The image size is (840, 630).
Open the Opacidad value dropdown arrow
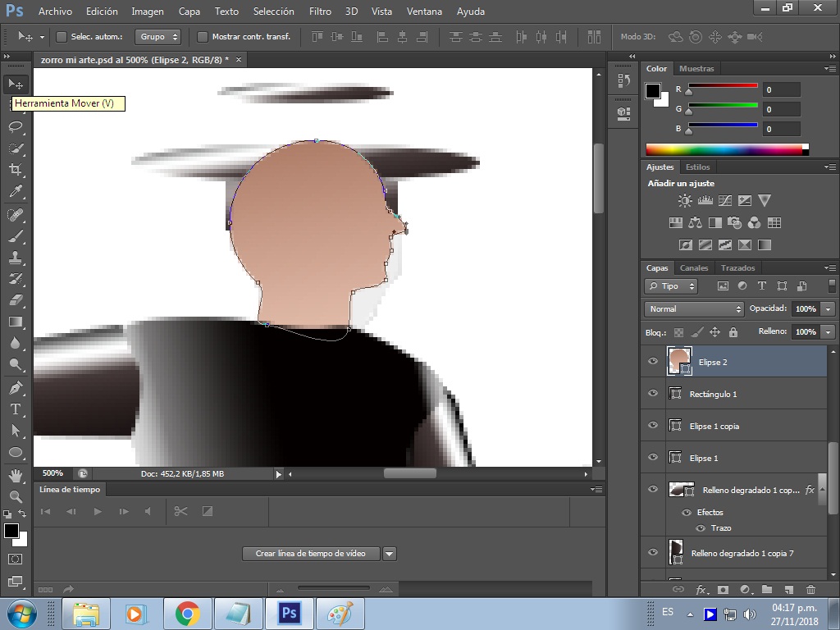(829, 309)
